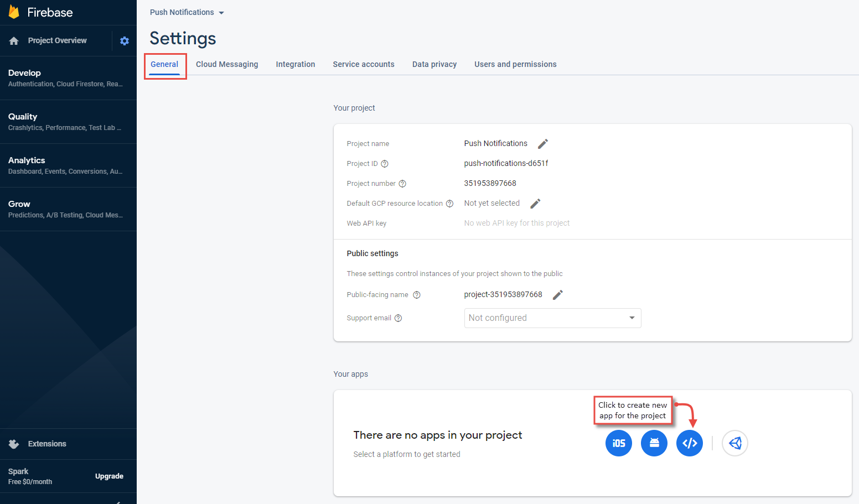Expand the Quality section

click(68, 122)
